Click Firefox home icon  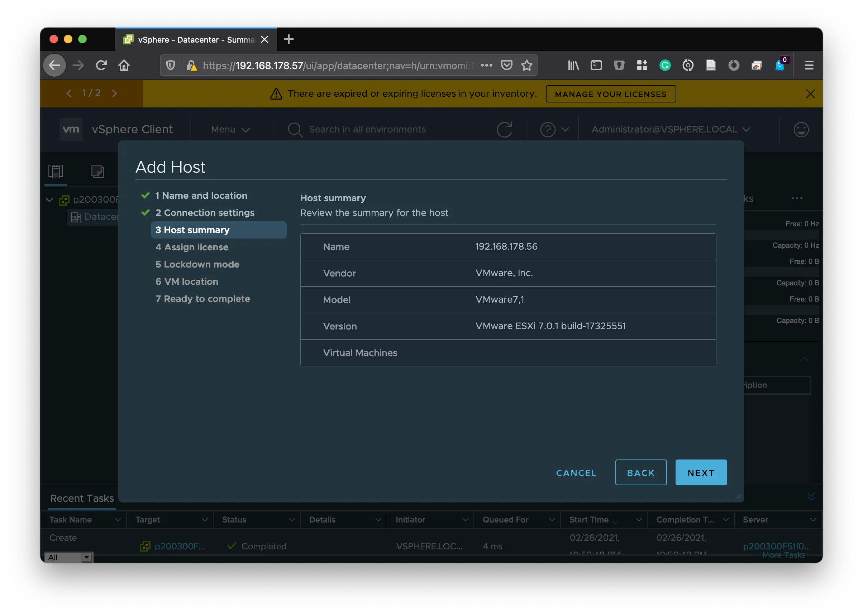point(124,66)
